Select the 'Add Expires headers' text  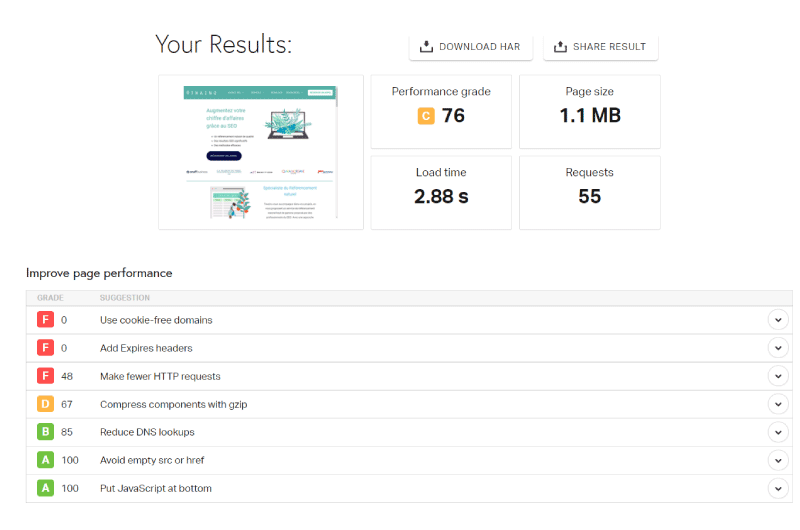146,348
